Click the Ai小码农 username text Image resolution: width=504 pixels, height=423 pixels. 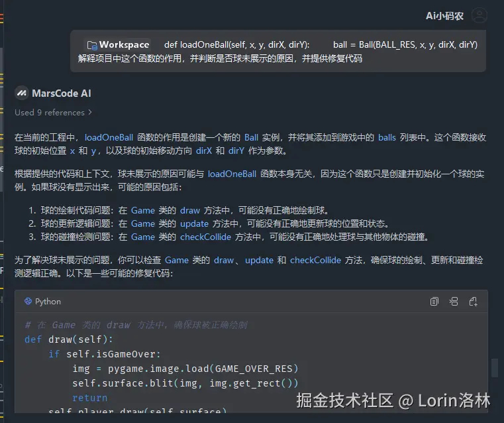pos(444,16)
